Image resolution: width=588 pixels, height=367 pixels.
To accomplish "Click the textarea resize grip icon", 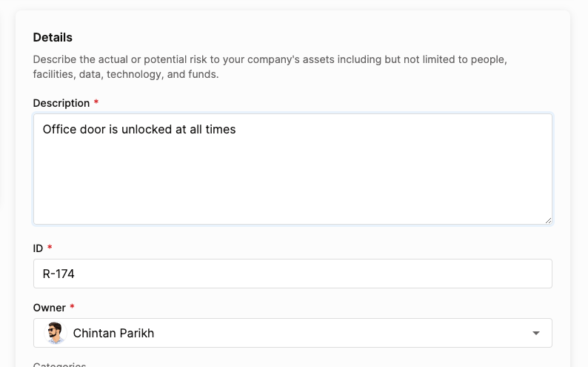I will point(548,221).
